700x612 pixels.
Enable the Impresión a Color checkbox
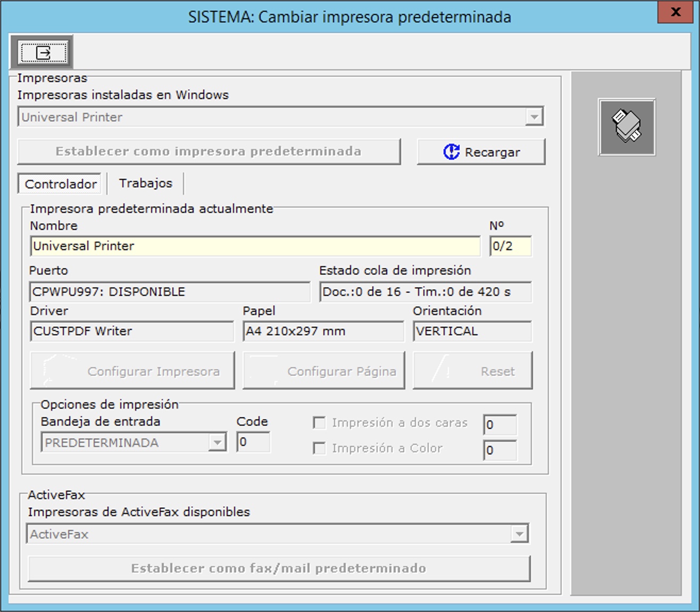(x=319, y=449)
